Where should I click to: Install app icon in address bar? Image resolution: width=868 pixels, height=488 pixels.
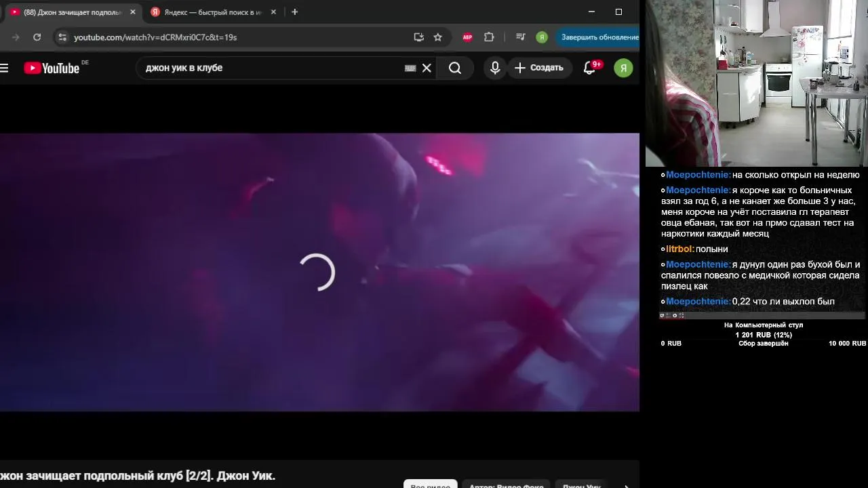point(418,37)
